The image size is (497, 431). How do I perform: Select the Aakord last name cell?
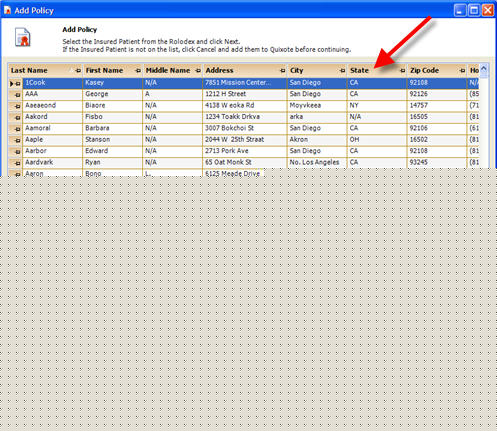click(52, 117)
